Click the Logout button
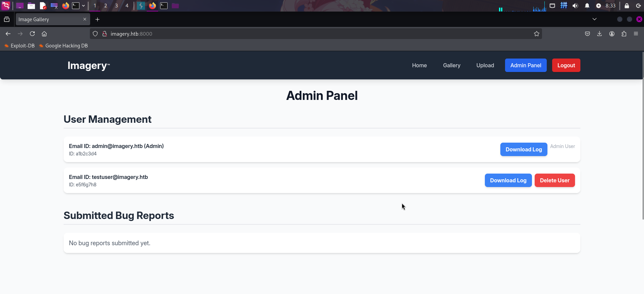The width and height of the screenshot is (644, 294). [x=566, y=65]
